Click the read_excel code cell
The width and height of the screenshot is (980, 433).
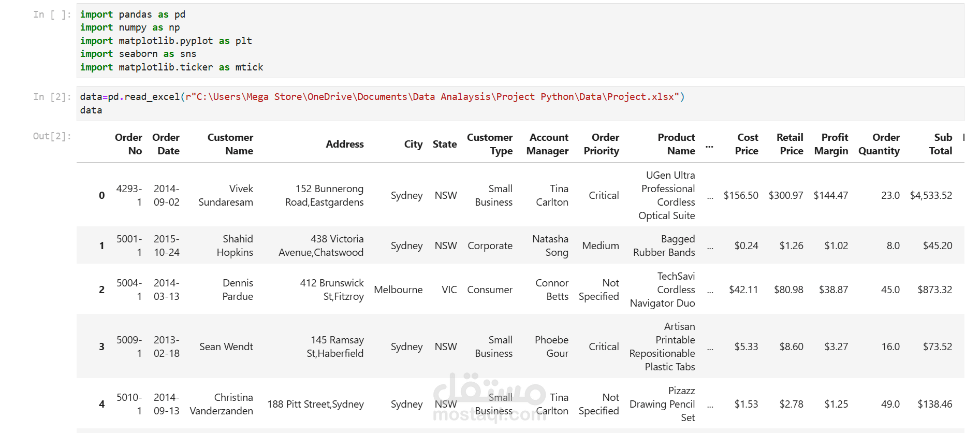520,104
